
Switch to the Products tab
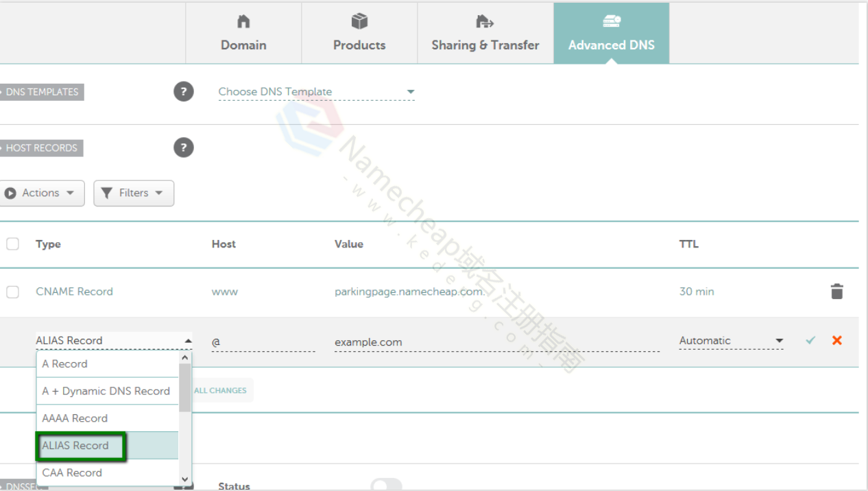359,33
